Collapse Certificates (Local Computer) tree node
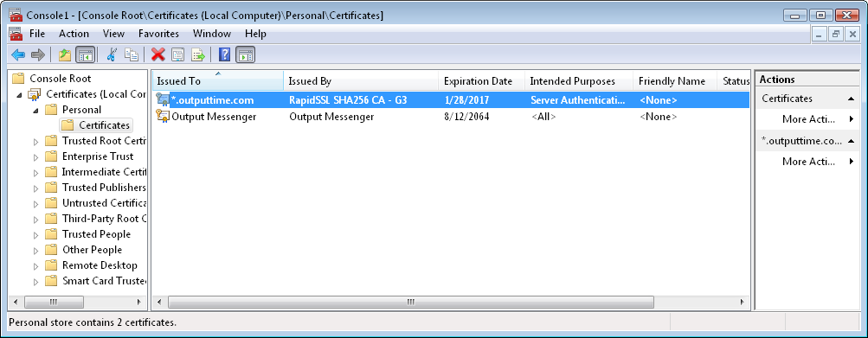 [x=20, y=94]
